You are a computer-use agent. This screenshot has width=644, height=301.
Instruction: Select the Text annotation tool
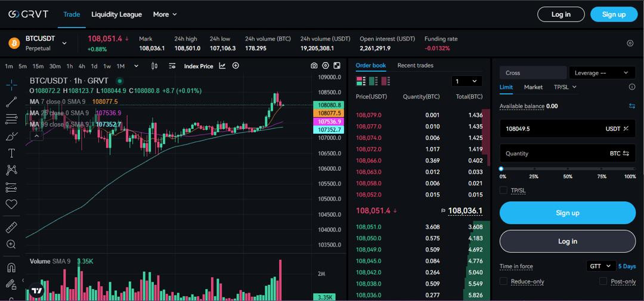click(x=11, y=153)
